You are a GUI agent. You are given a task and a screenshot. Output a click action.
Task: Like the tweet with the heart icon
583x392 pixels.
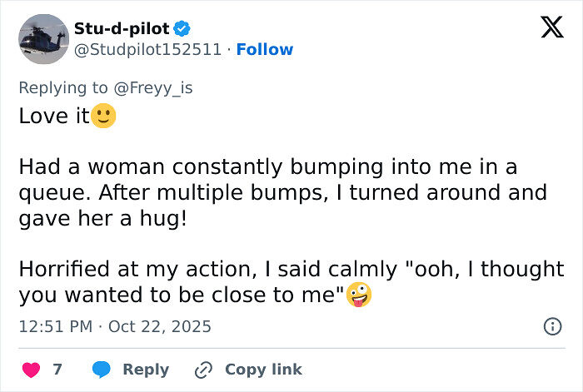tap(29, 370)
